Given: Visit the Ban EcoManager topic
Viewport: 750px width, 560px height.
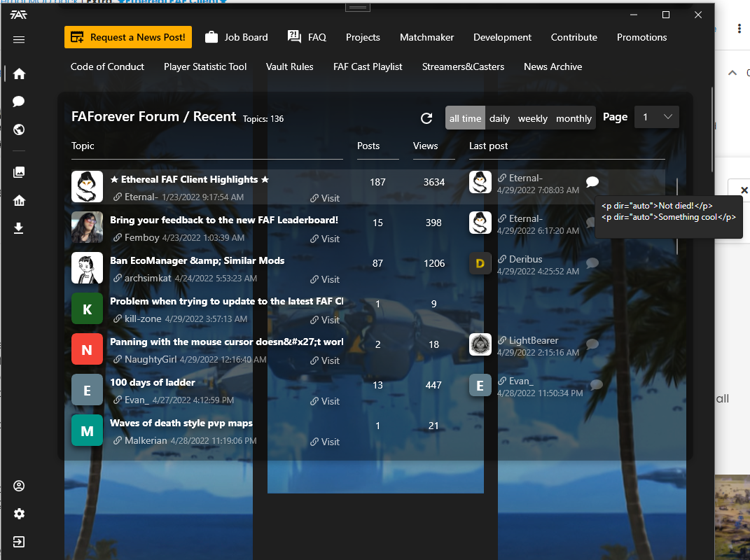Looking at the screenshot, I should pos(325,279).
